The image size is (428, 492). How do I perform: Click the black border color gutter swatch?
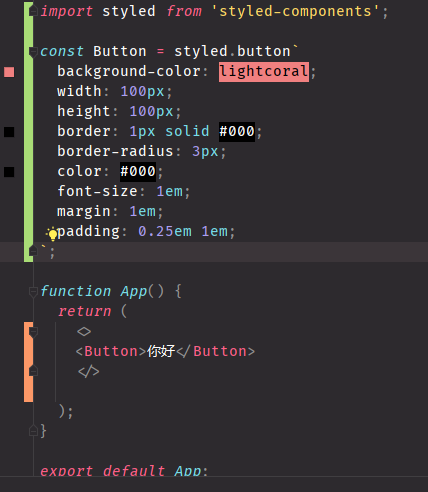point(9,132)
